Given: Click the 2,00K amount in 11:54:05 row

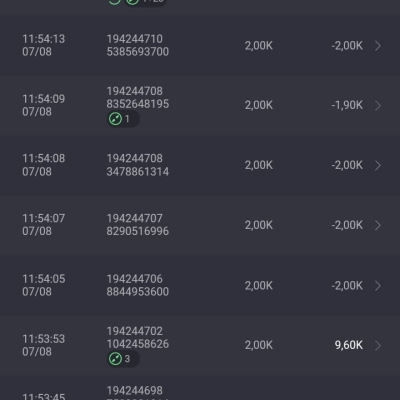Looking at the screenshot, I should [x=259, y=286].
